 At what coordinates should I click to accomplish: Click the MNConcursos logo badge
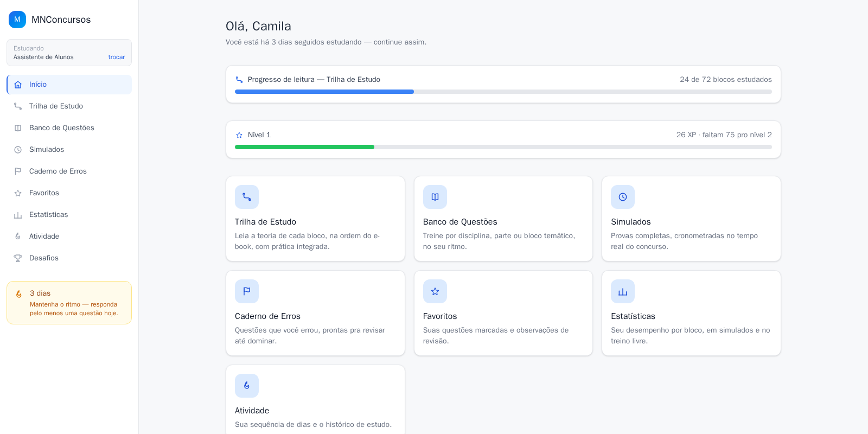pos(17,20)
